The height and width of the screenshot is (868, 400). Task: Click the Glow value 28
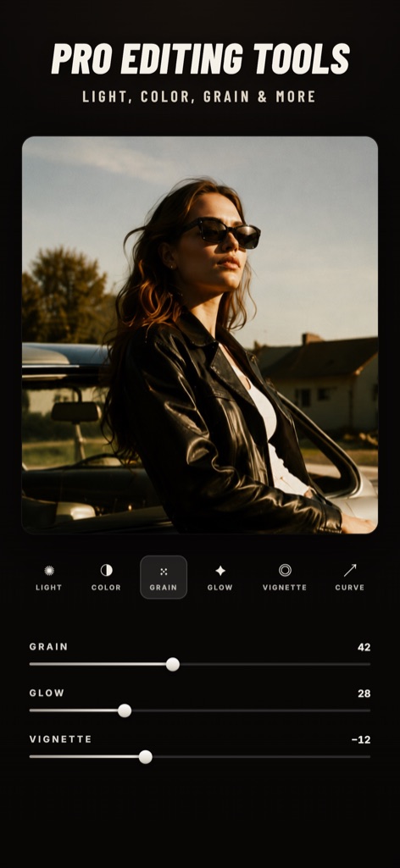[364, 693]
